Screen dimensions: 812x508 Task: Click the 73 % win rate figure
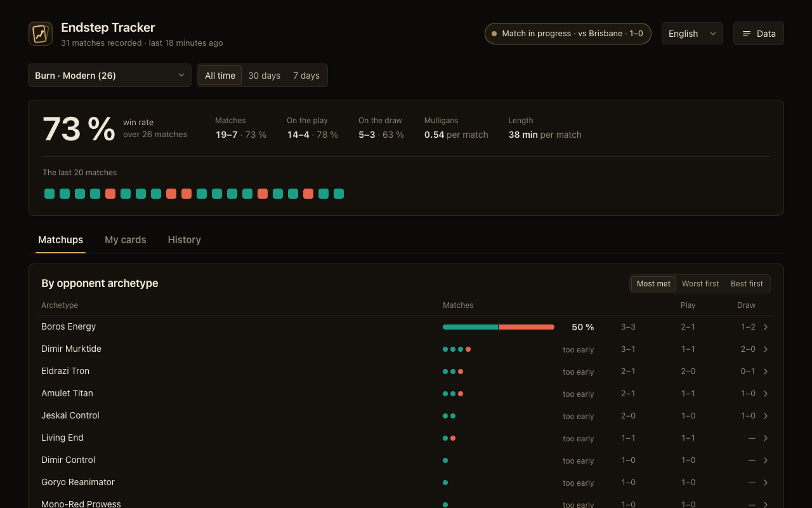(x=79, y=129)
